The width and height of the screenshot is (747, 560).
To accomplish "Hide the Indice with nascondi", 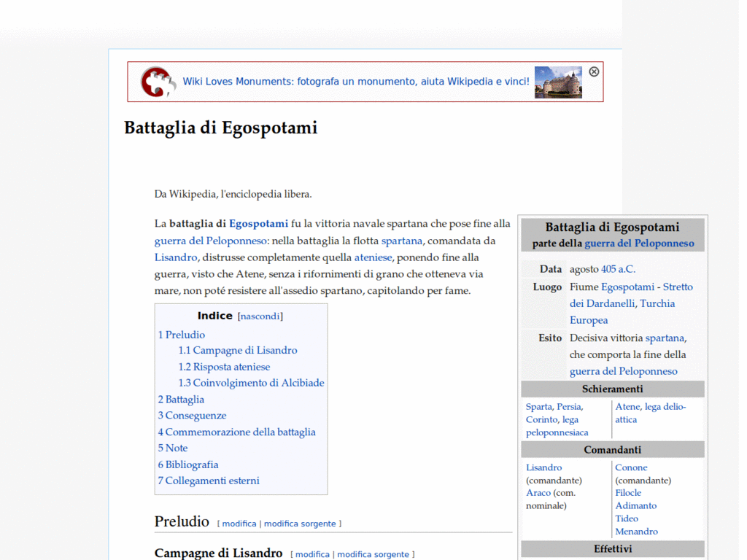I will coord(260,316).
